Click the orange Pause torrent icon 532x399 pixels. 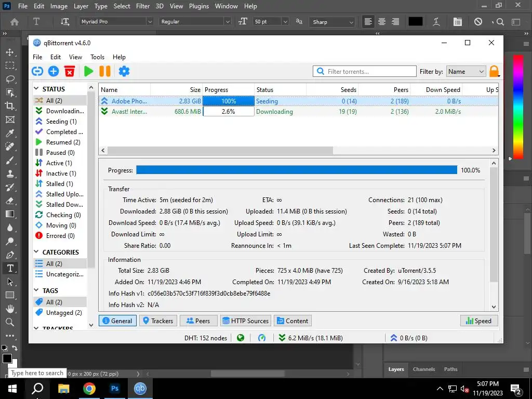click(105, 71)
